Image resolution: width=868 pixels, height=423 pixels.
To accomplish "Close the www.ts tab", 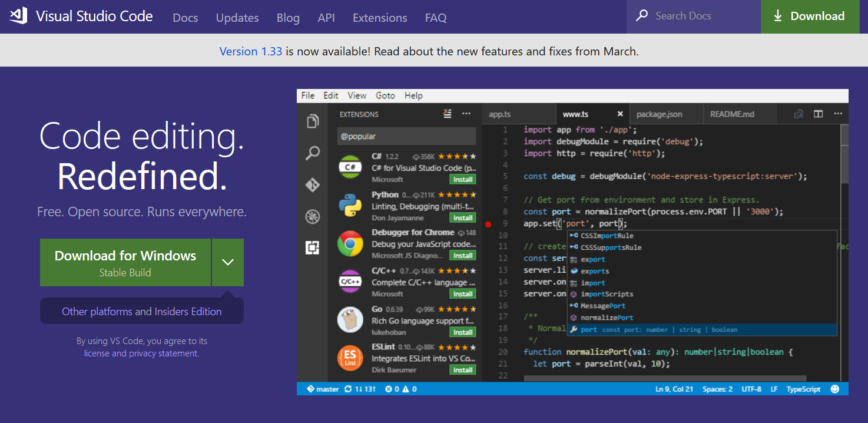I will coord(620,114).
